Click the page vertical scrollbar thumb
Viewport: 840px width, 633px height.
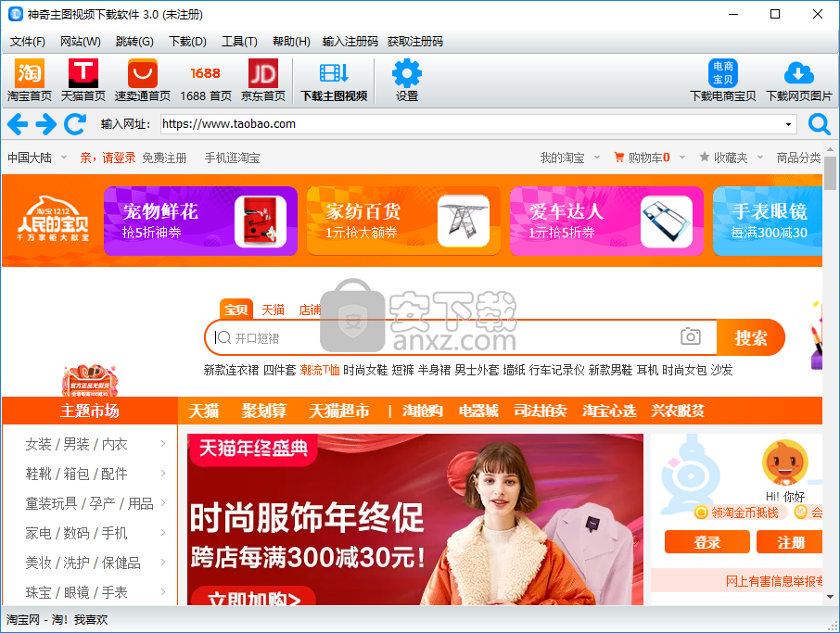point(831,173)
